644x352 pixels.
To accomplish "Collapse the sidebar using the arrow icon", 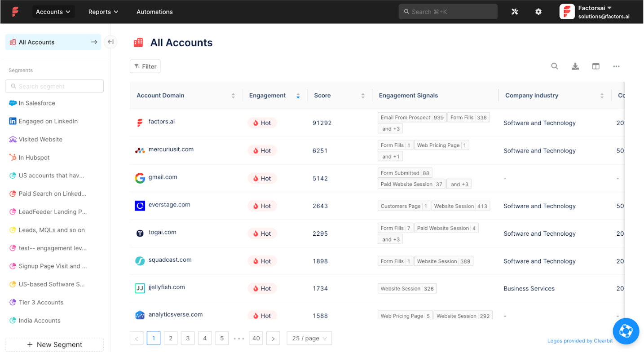I will coord(110,41).
